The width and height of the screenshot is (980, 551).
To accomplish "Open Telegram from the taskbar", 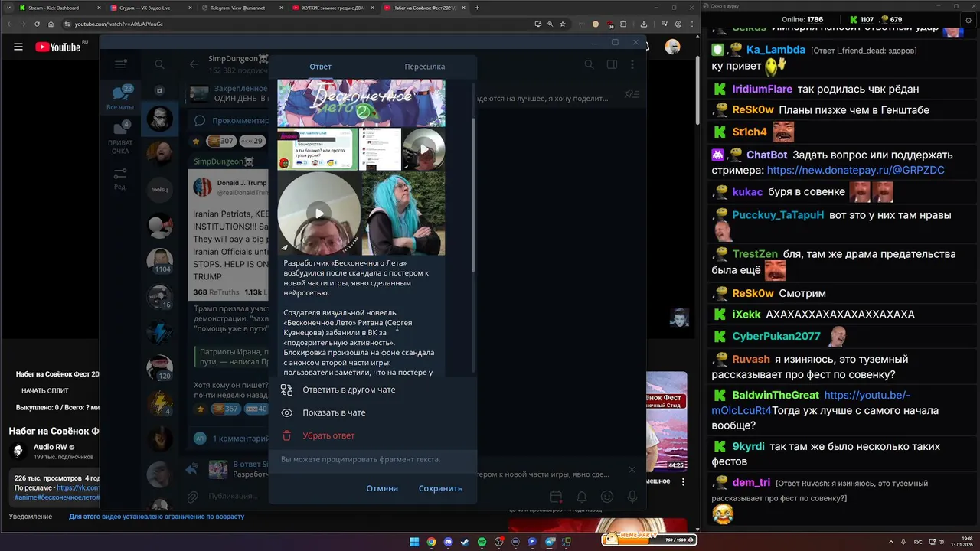I will tap(549, 542).
